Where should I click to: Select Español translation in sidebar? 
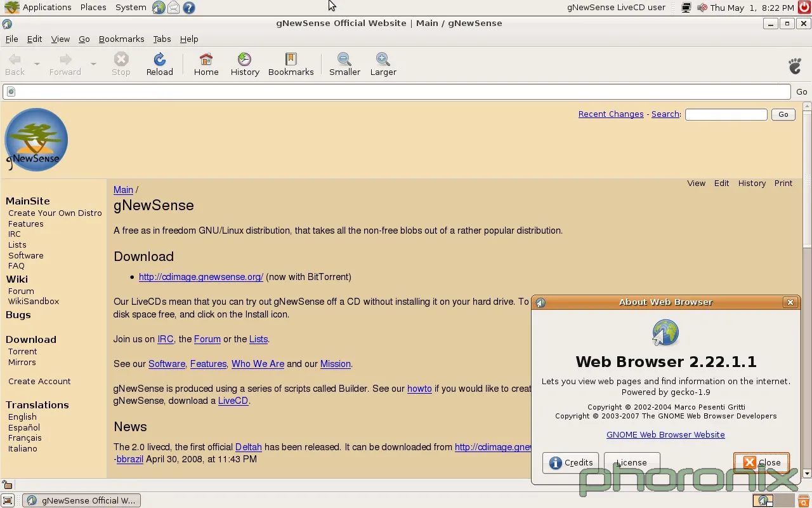coord(24,428)
